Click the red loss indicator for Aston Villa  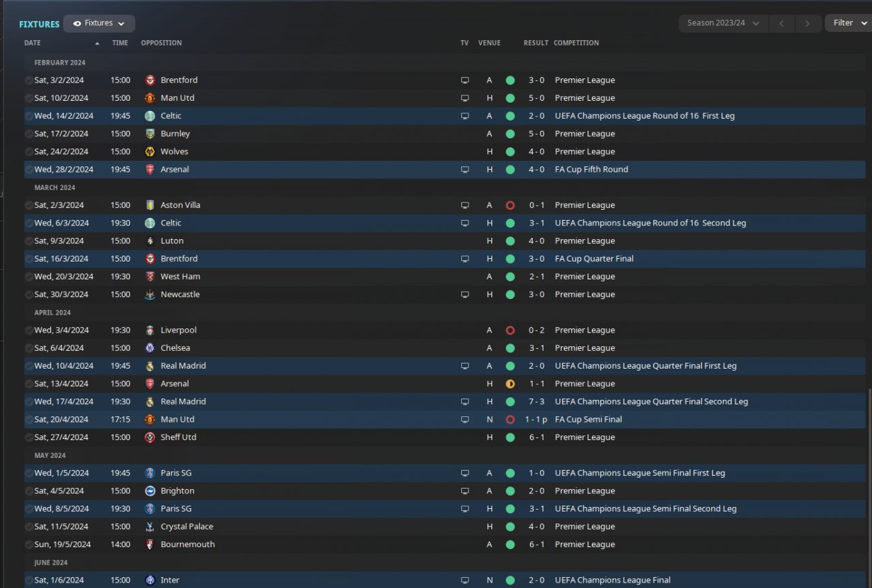[510, 205]
